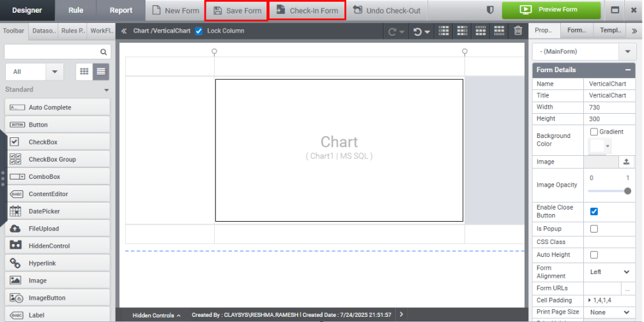The image size is (644, 322).
Task: Check the Is Popup checkbox
Action: pyautogui.click(x=594, y=229)
